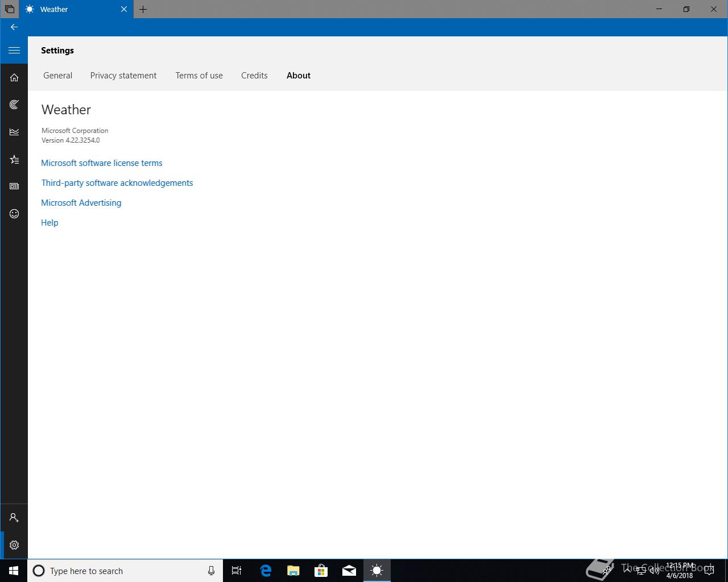728x582 pixels.
Task: Click the Microsoft Advertising link
Action: click(x=81, y=203)
